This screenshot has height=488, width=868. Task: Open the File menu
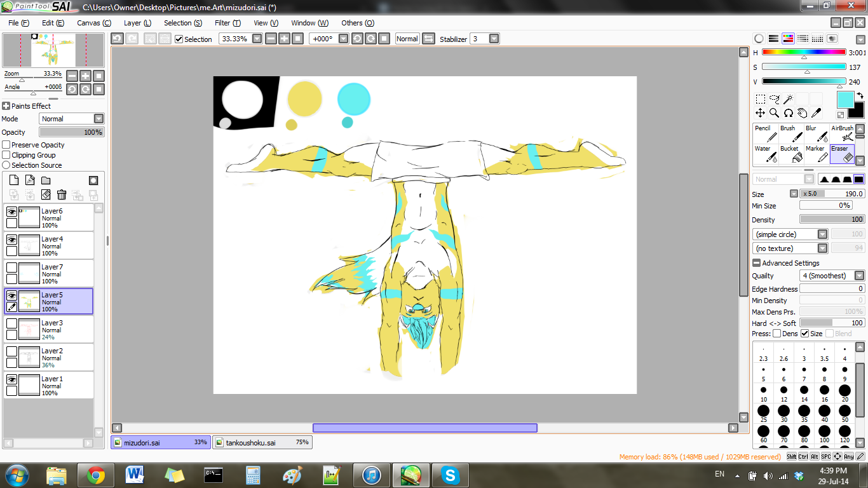(19, 23)
